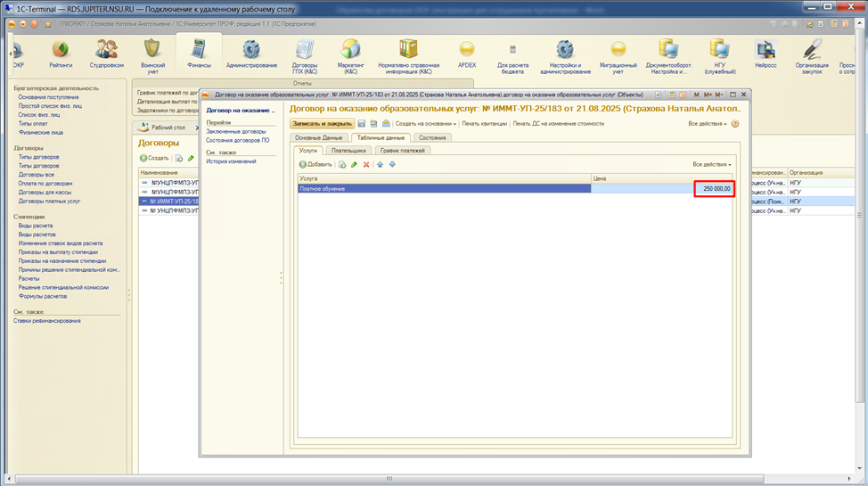Delete the service row with red X
This screenshot has height=486, width=868.
[x=366, y=165]
